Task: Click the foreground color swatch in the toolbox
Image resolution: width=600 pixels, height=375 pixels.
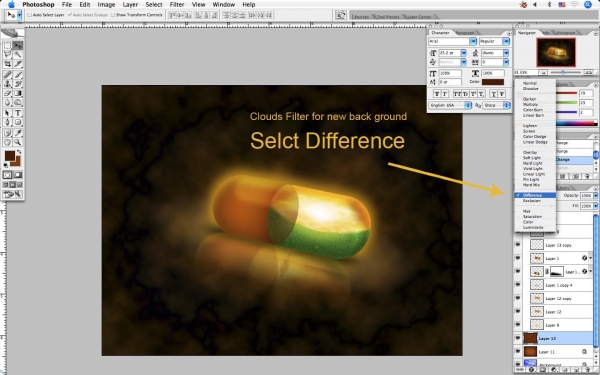Action: click(10, 156)
